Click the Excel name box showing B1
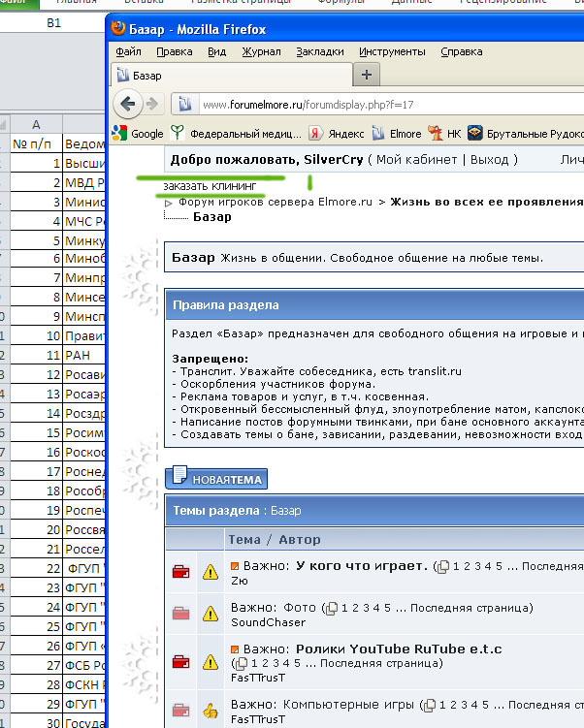Viewport: 584px width, 728px height. 53,22
